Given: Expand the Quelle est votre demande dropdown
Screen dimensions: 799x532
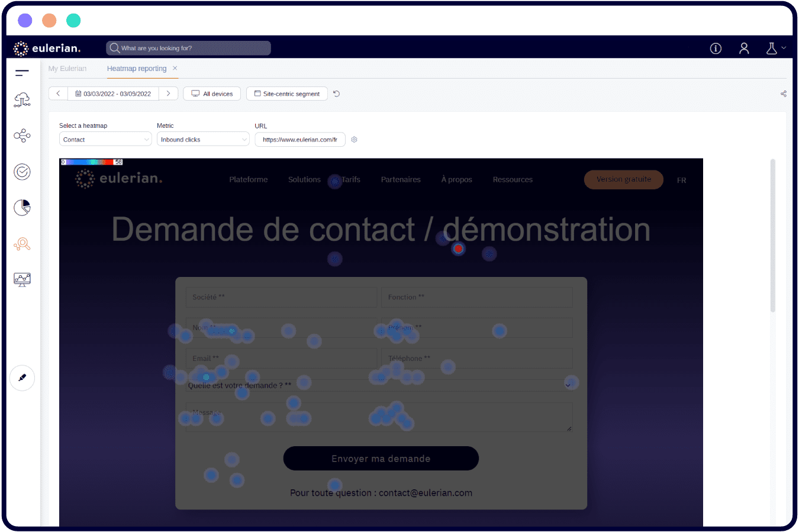Looking at the screenshot, I should tap(379, 385).
